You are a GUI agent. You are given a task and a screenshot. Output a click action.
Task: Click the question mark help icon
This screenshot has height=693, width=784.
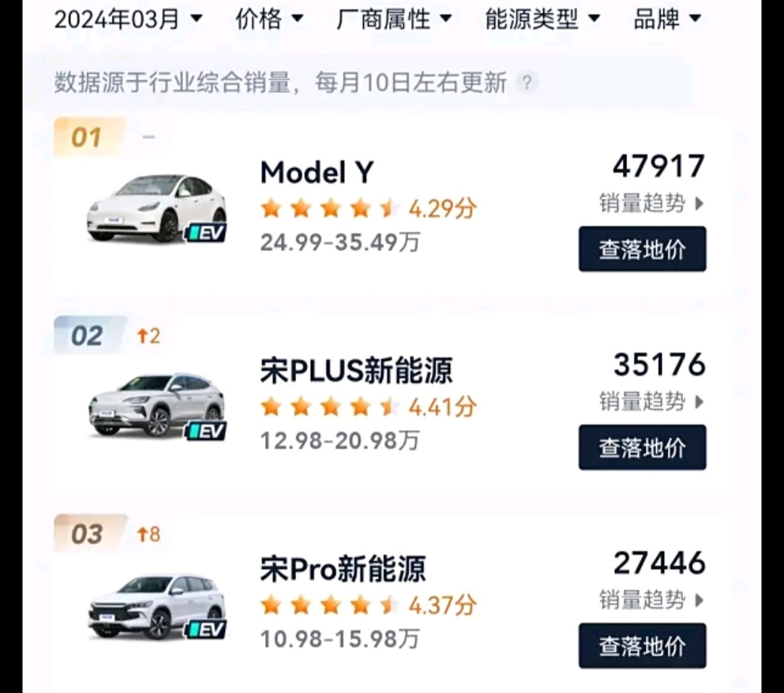(526, 83)
